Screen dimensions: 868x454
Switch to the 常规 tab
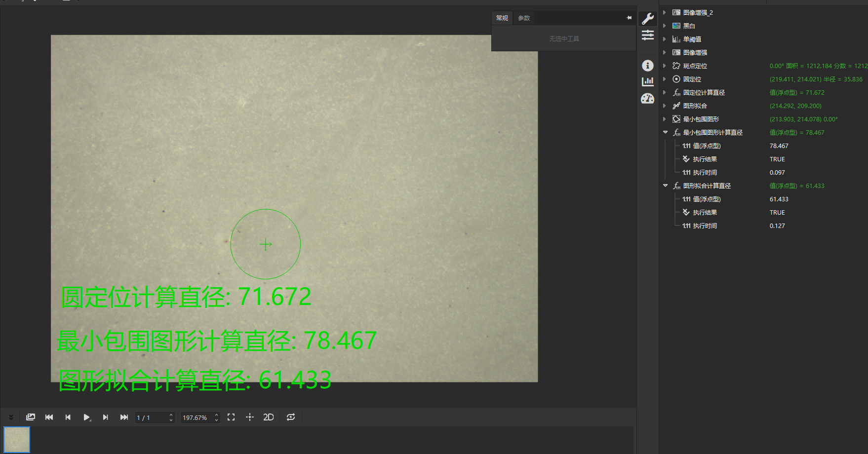502,18
